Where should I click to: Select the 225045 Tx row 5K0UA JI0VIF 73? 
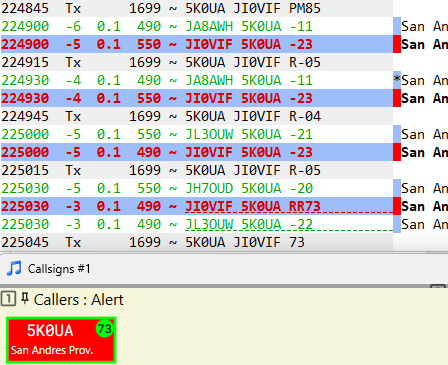[x=197, y=242]
